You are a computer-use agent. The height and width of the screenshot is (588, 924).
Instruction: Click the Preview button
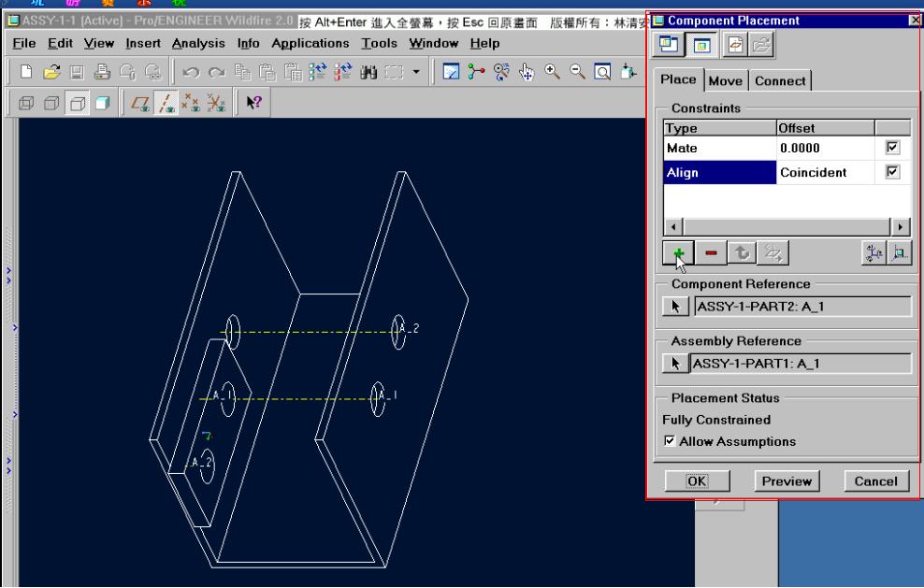click(787, 480)
